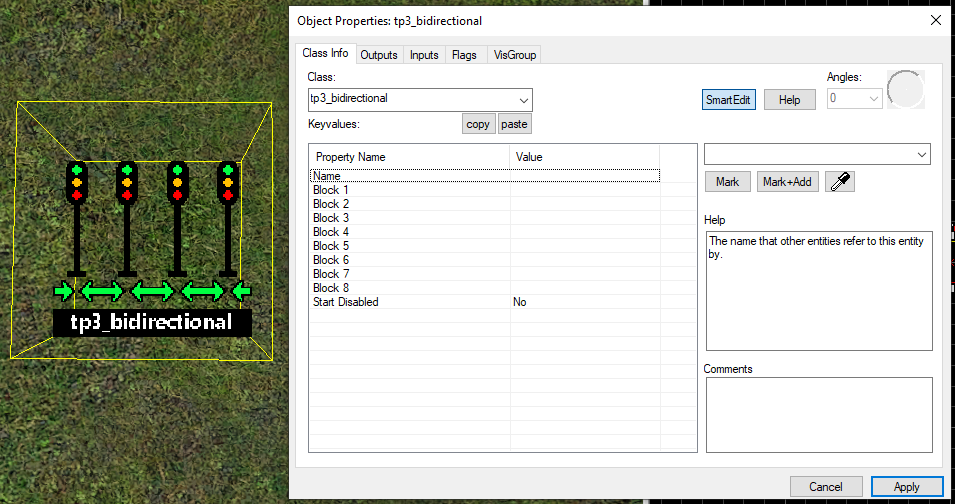Click the Value column header

coord(585,156)
